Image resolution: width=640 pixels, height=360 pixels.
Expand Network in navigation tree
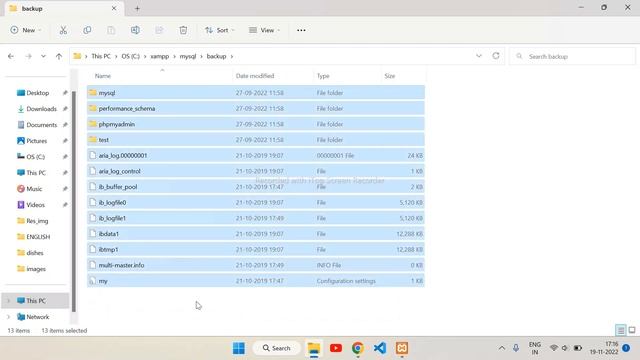click(x=8, y=317)
